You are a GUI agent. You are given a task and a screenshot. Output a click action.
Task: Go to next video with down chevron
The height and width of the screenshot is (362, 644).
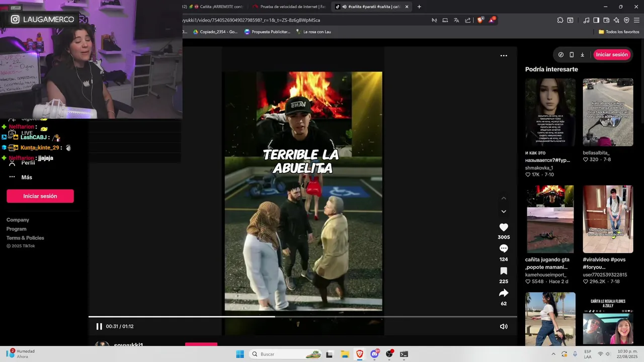pyautogui.click(x=504, y=212)
